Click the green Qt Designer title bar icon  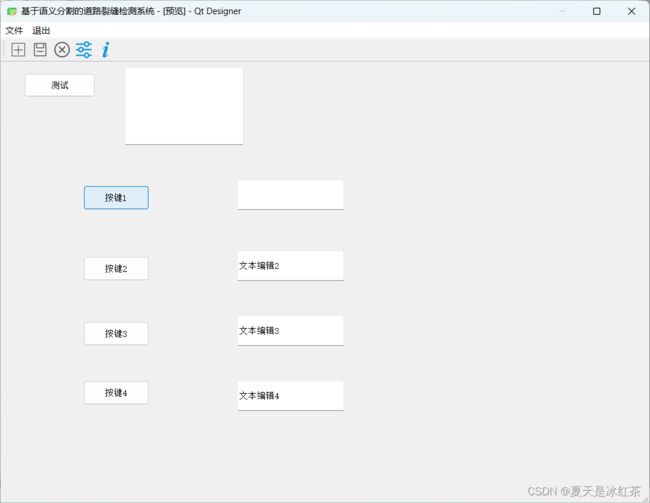click(12, 11)
